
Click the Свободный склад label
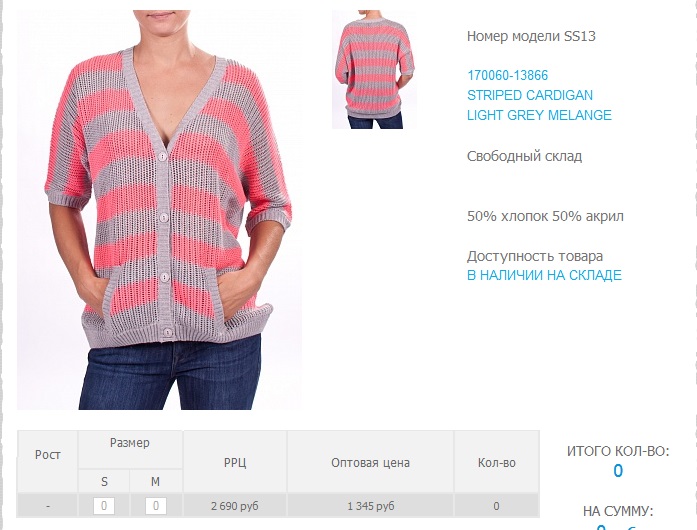524,156
